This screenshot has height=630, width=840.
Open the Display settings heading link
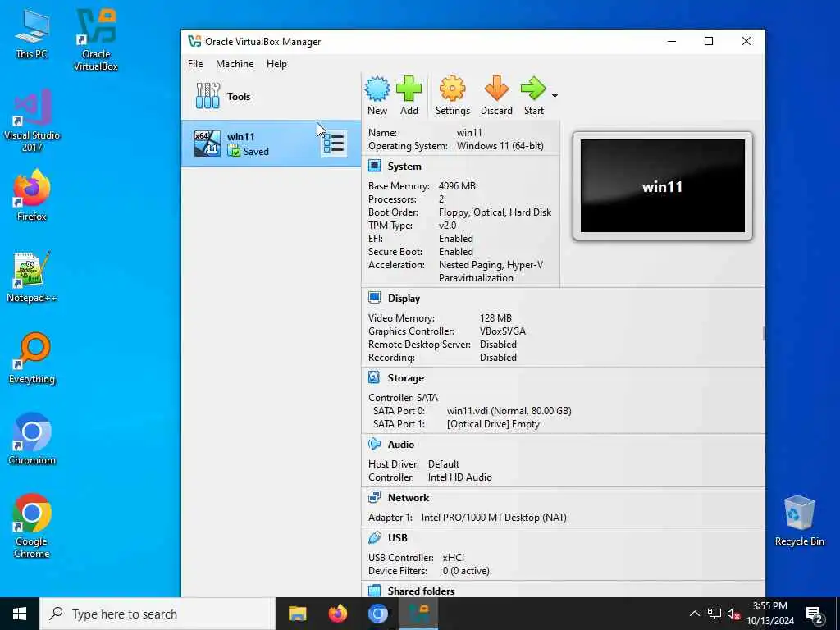coord(404,299)
